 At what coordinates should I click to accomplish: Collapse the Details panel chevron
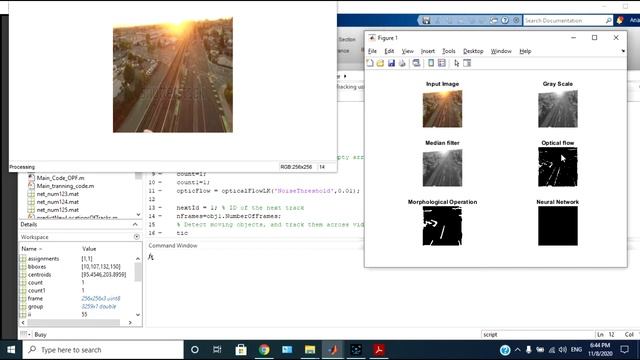click(x=135, y=224)
